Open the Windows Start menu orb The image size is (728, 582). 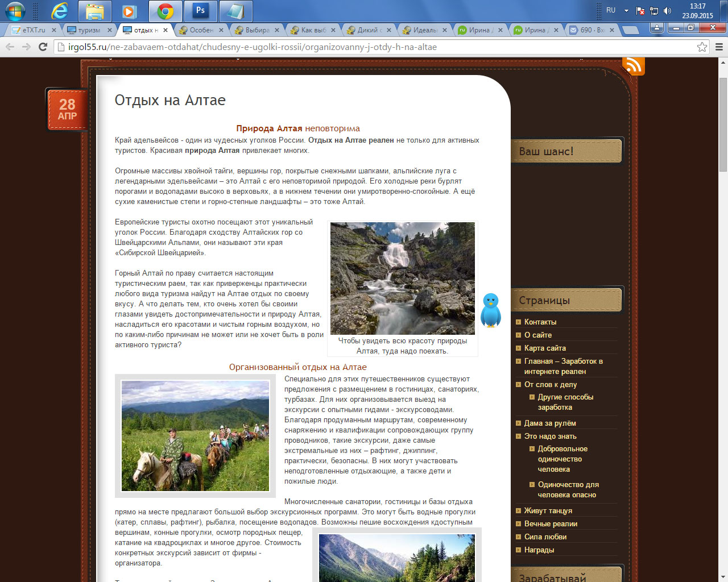coord(15,11)
